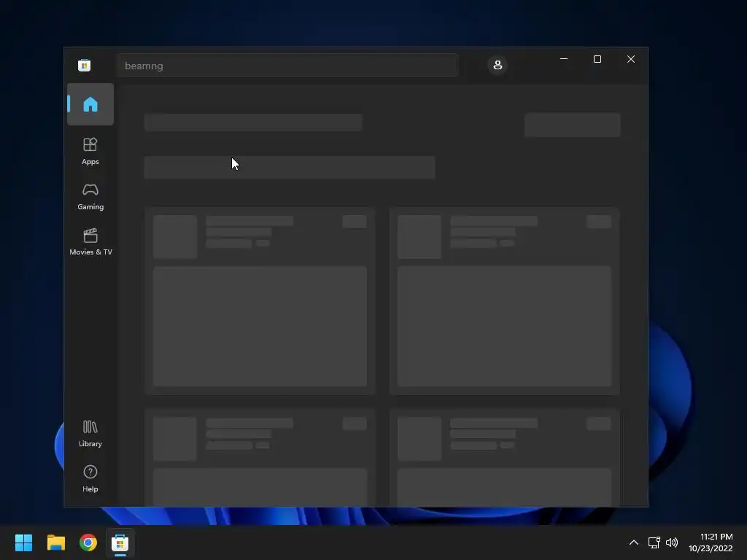The width and height of the screenshot is (747, 560).
Task: Open the Library in sidebar
Action: click(90, 433)
